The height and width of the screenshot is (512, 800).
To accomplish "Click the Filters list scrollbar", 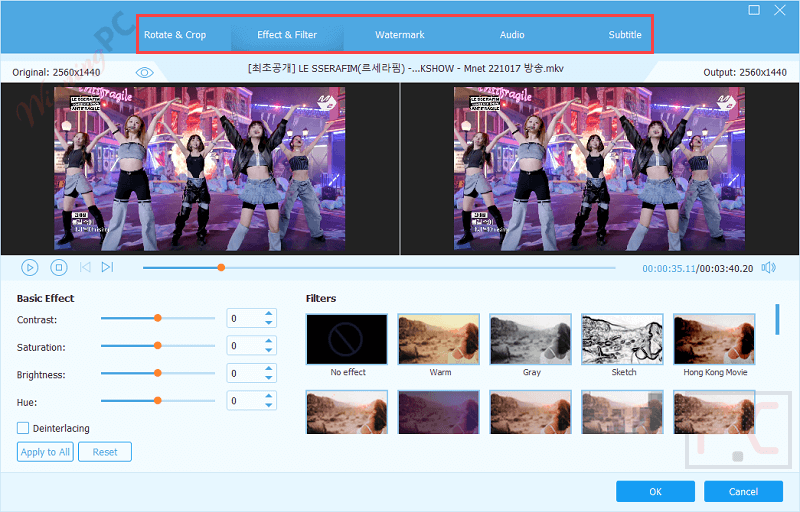I will point(777,319).
